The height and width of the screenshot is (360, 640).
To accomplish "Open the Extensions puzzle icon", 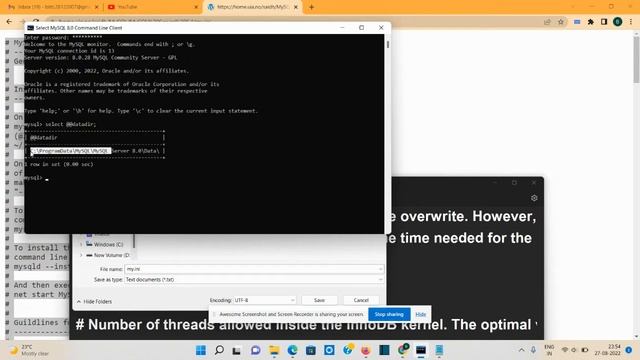I will 591,22.
